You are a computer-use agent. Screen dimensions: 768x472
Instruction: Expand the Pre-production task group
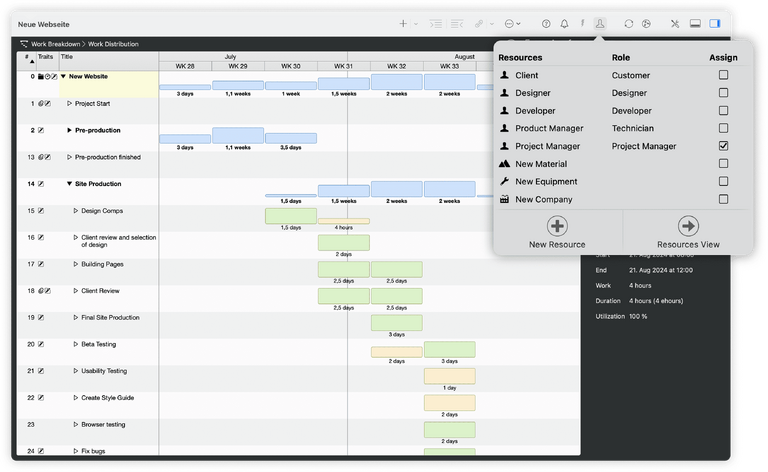pos(69,130)
